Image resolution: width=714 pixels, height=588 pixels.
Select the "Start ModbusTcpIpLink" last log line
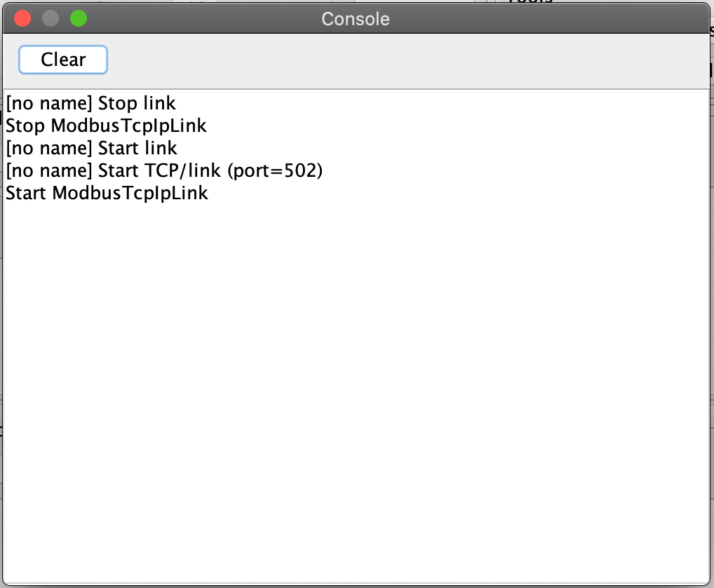pyautogui.click(x=107, y=193)
